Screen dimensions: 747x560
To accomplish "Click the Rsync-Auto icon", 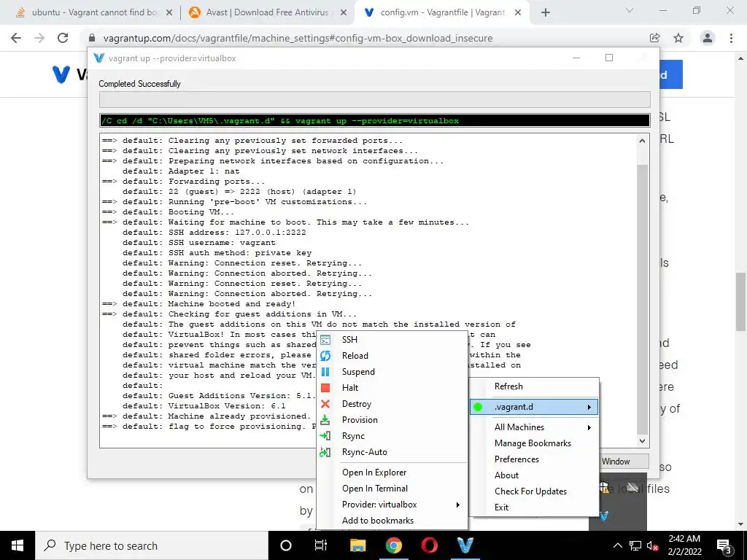I will (x=325, y=452).
